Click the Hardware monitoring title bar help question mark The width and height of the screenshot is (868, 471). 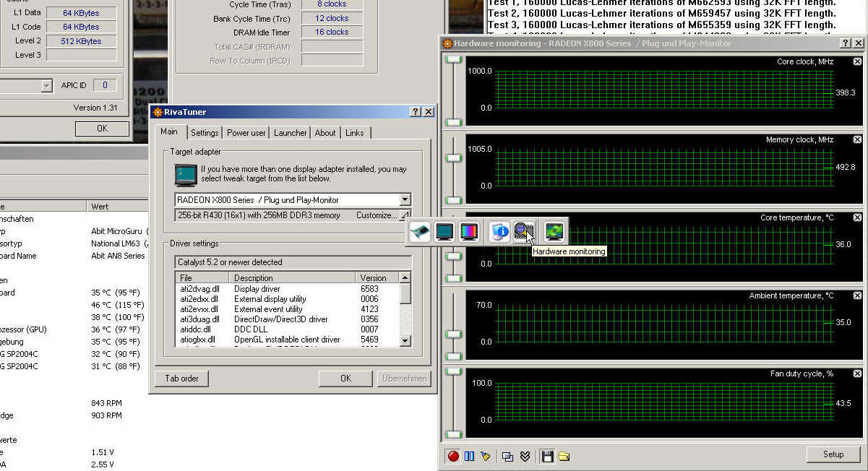[x=846, y=43]
